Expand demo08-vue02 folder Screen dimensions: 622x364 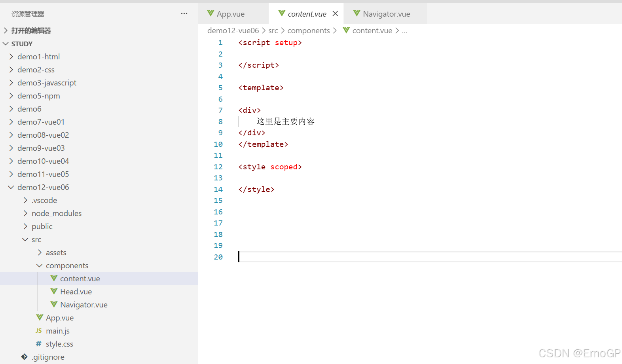pos(99,135)
